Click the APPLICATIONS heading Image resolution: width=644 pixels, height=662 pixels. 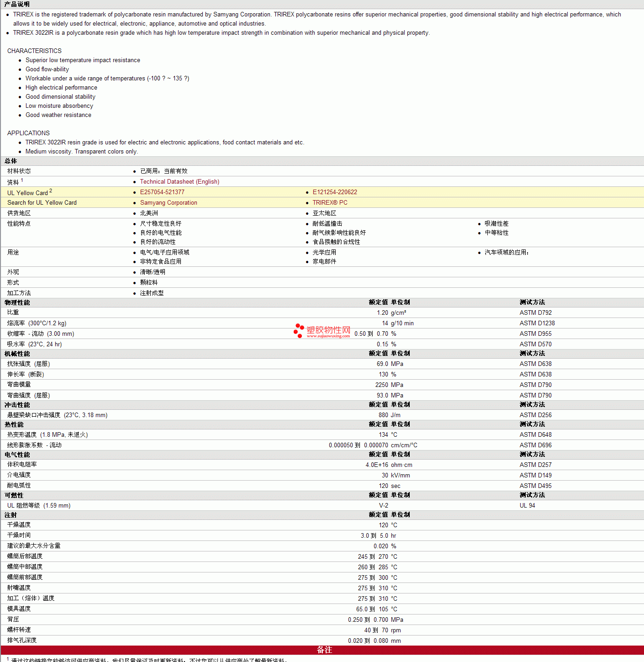coord(28,133)
